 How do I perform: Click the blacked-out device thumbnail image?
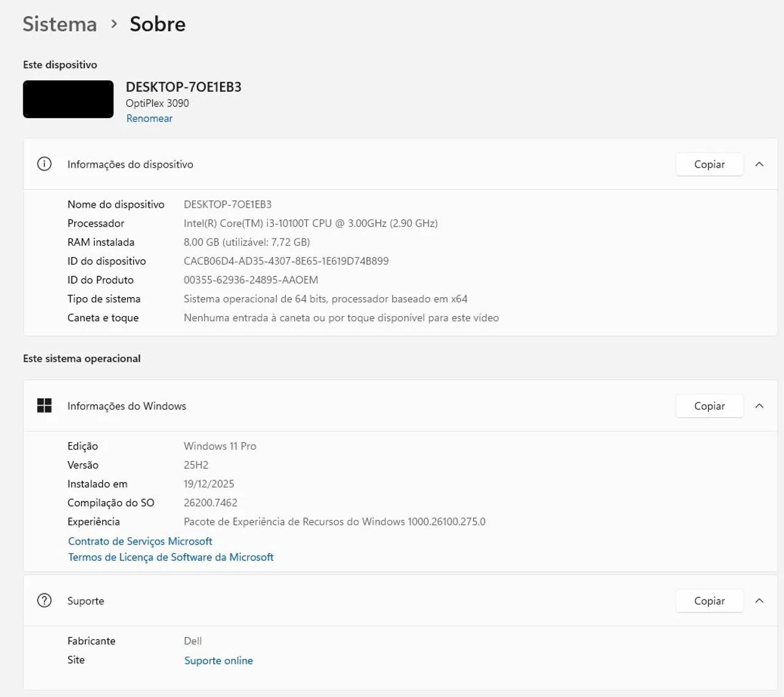[x=68, y=99]
